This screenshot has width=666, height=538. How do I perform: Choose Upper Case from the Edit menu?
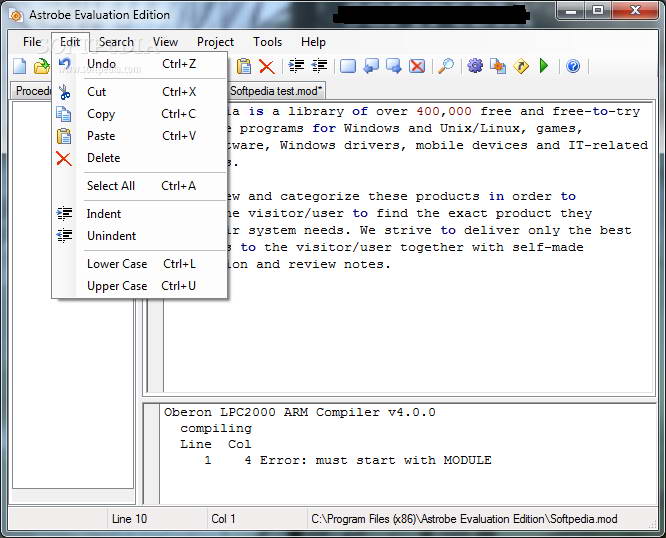pos(140,286)
